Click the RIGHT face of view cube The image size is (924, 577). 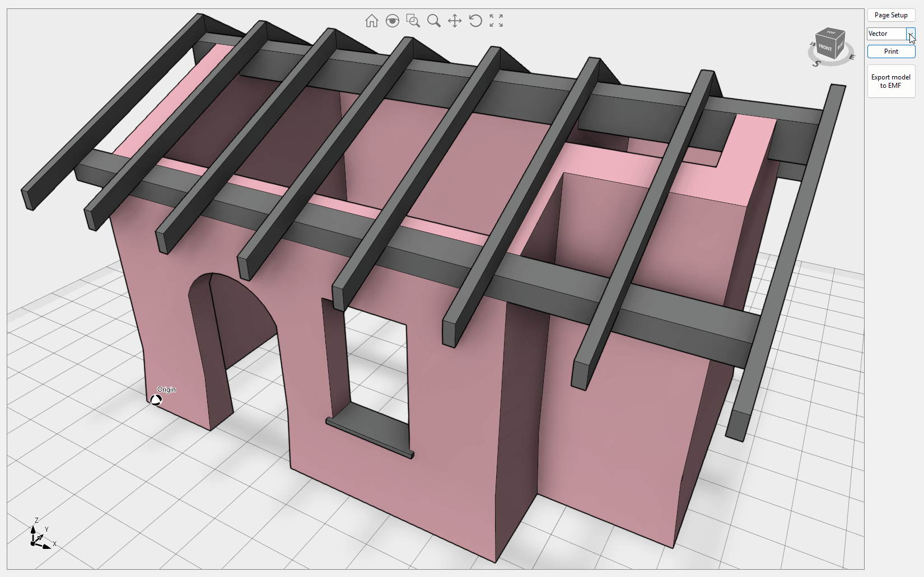coord(840,46)
